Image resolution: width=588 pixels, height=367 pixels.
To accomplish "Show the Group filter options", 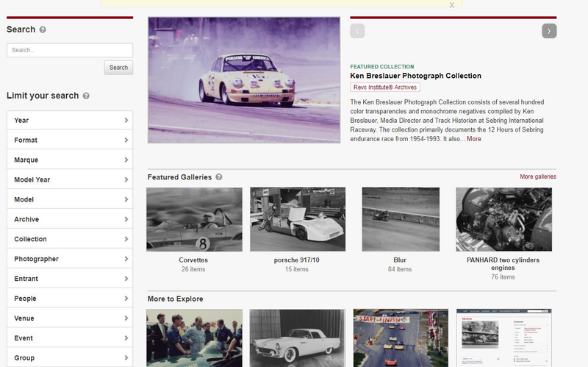I will [x=70, y=357].
